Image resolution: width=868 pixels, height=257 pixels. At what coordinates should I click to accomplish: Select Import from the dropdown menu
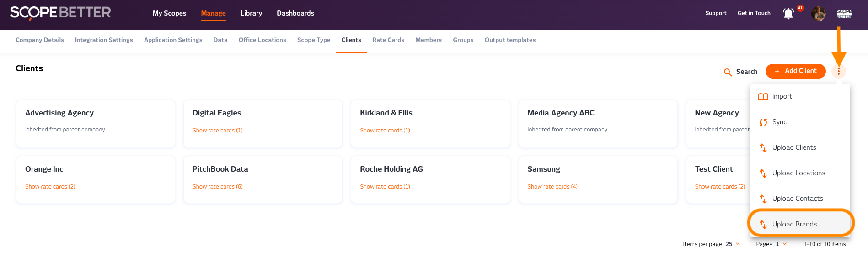coord(782,96)
